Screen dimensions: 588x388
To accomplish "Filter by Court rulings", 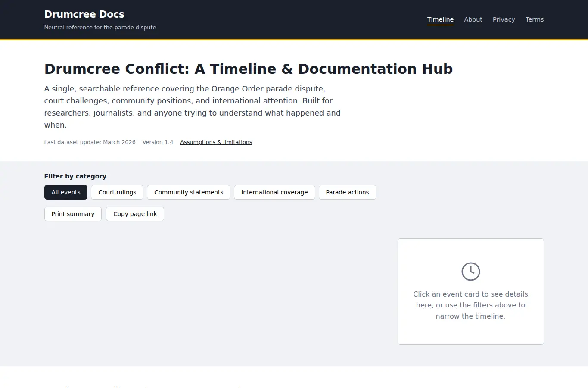I will tap(117, 192).
